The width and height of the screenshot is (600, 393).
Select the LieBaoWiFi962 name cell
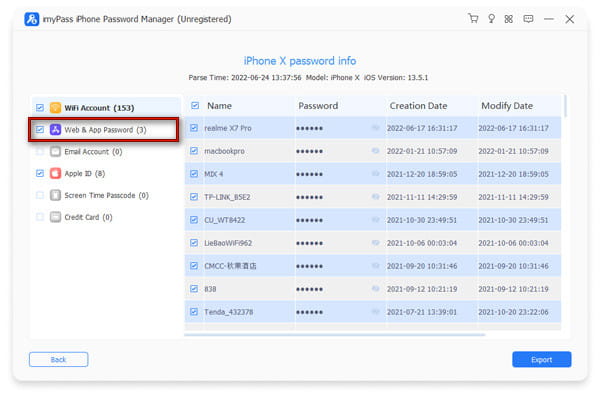228,243
